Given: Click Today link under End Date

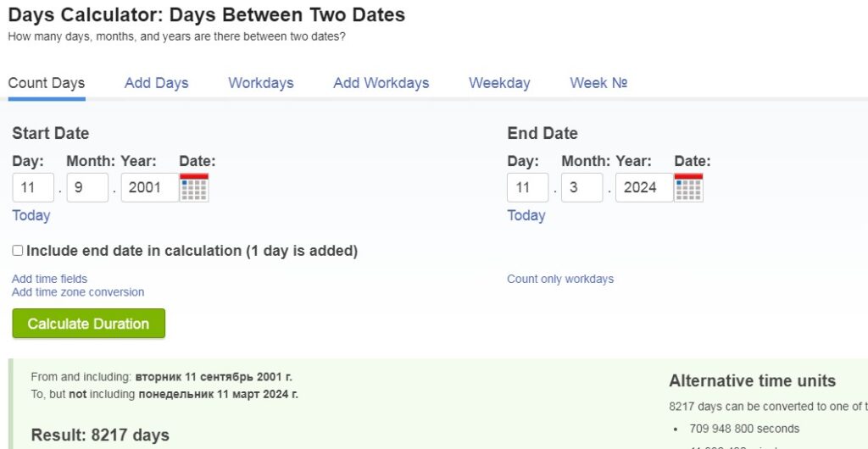Looking at the screenshot, I should 526,216.
